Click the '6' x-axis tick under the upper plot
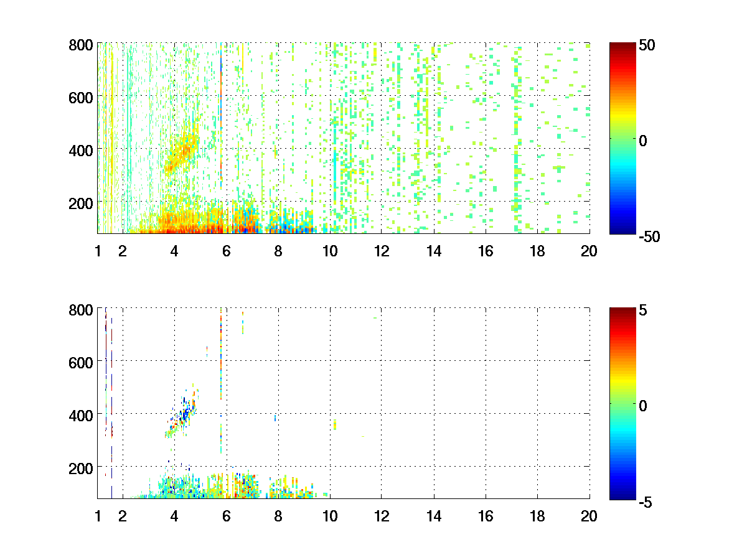This screenshot has height=560, width=747. (x=226, y=251)
